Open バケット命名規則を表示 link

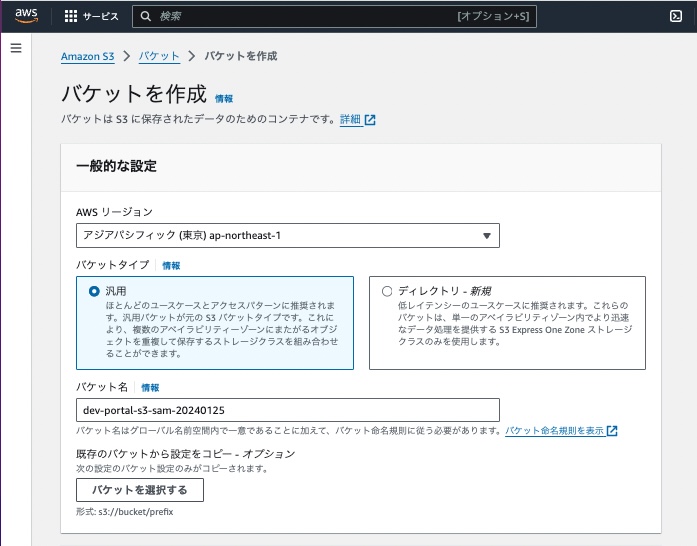554,430
